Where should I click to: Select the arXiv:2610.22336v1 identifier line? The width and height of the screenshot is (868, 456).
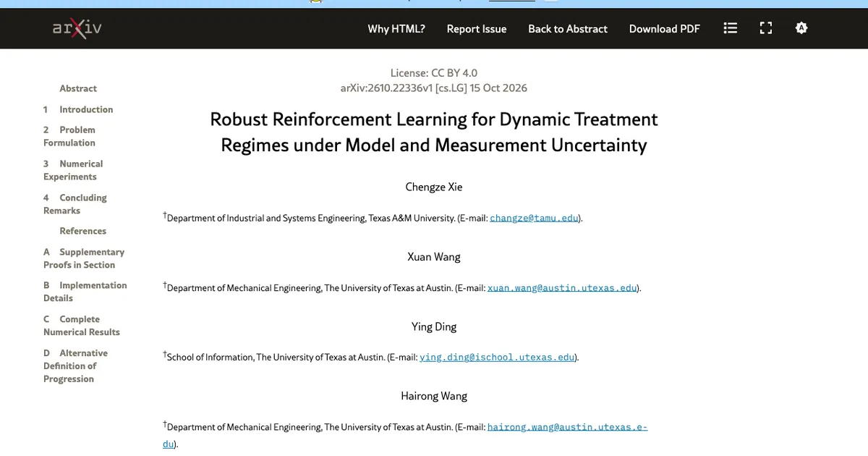434,88
